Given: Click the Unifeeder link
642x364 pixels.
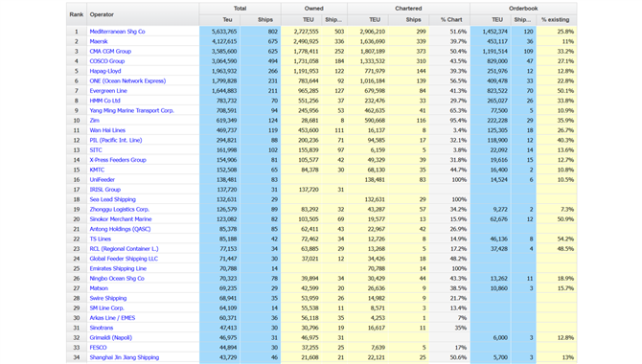Looking at the screenshot, I should (x=102, y=179).
